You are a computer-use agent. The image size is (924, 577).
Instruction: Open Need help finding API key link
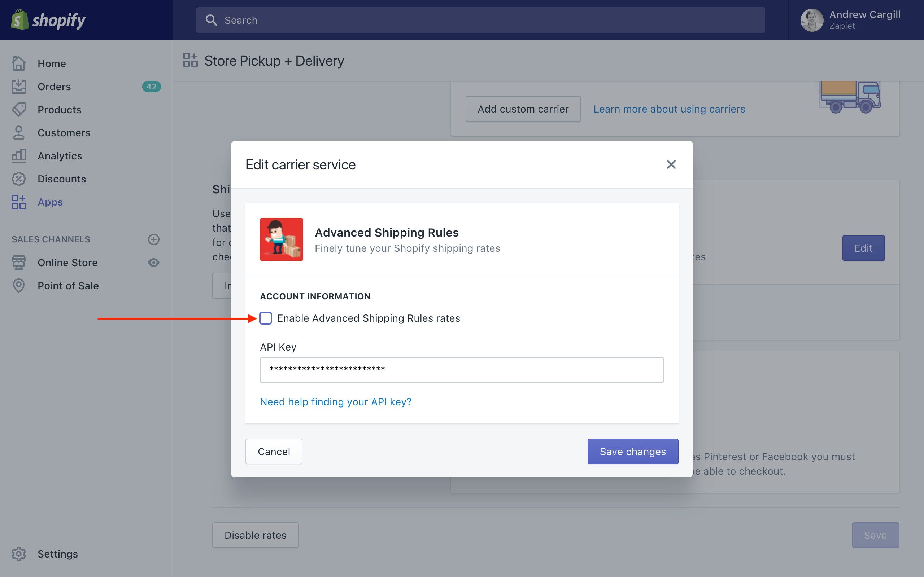[x=336, y=402]
